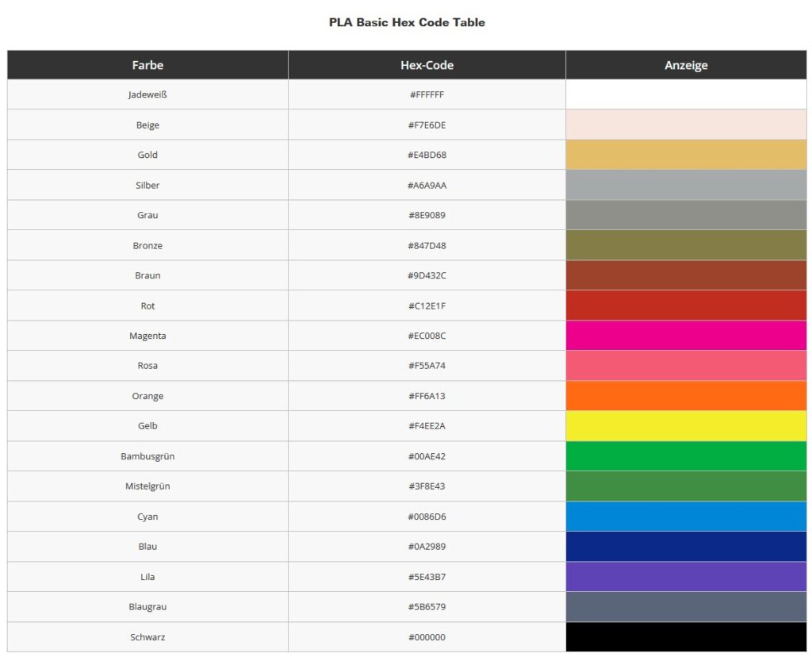Click the Beige color swatch
812x657 pixels.
point(686,125)
